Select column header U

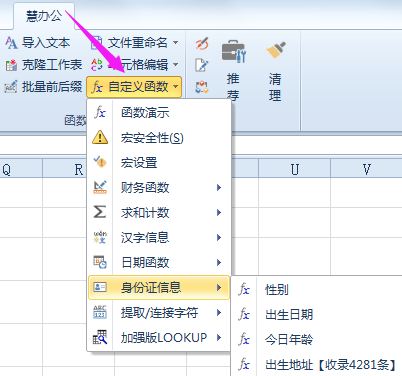pyautogui.click(x=295, y=169)
